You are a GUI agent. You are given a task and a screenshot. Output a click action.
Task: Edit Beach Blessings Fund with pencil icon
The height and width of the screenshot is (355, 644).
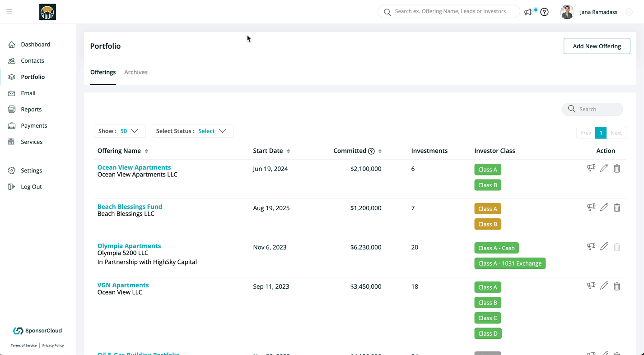(x=604, y=207)
